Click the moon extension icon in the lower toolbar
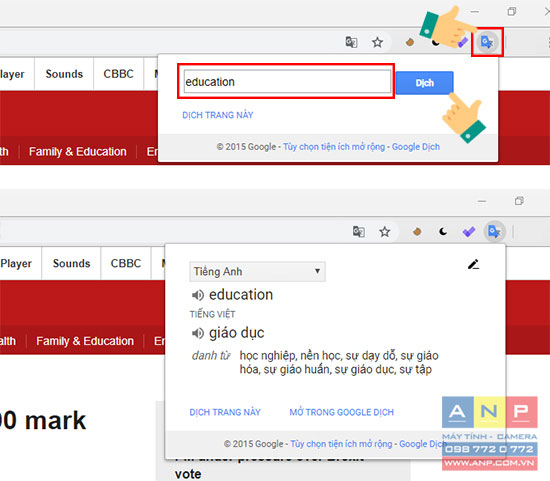Screen dimensions: 550x481 pos(443,232)
